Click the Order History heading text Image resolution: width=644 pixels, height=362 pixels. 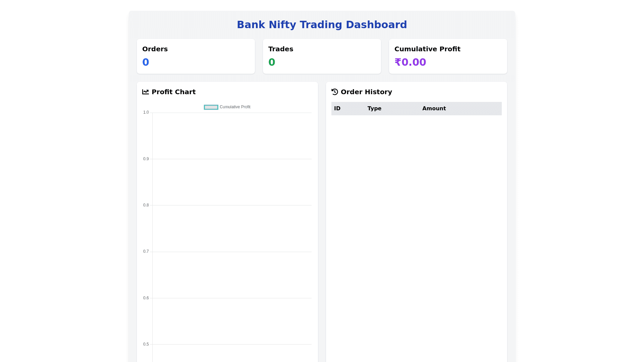click(x=366, y=92)
